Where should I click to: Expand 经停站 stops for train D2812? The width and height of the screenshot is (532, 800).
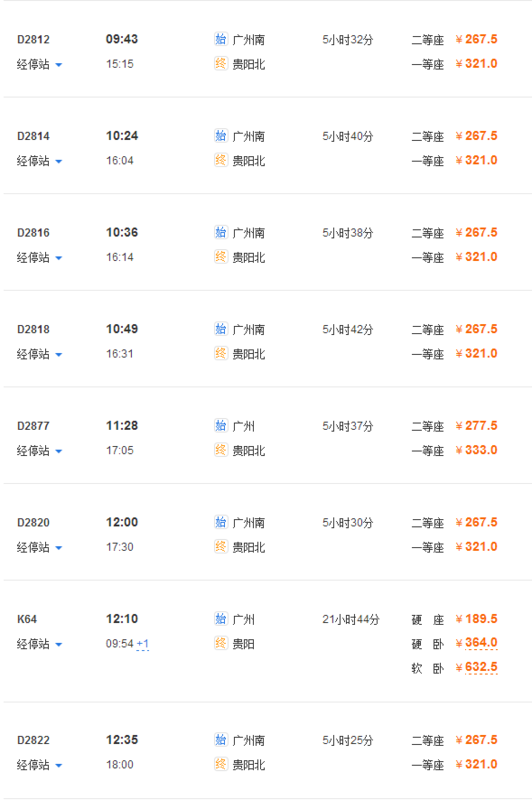(x=39, y=64)
